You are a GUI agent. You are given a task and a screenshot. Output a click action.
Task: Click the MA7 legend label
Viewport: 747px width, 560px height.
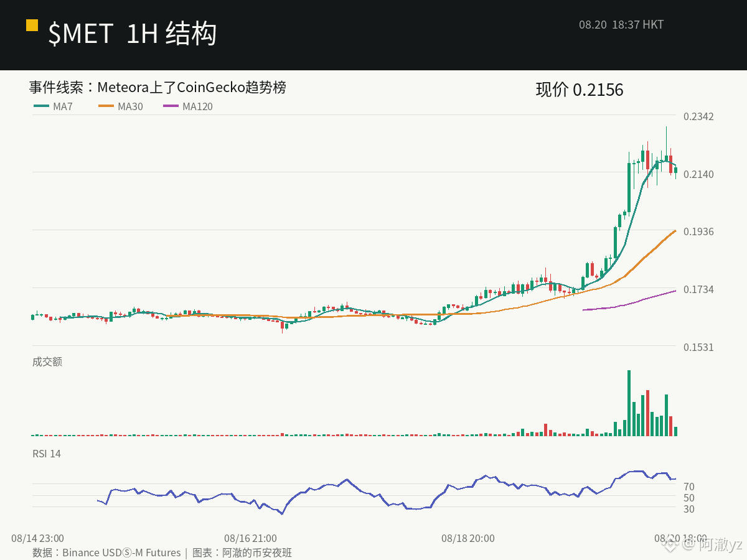click(x=63, y=106)
